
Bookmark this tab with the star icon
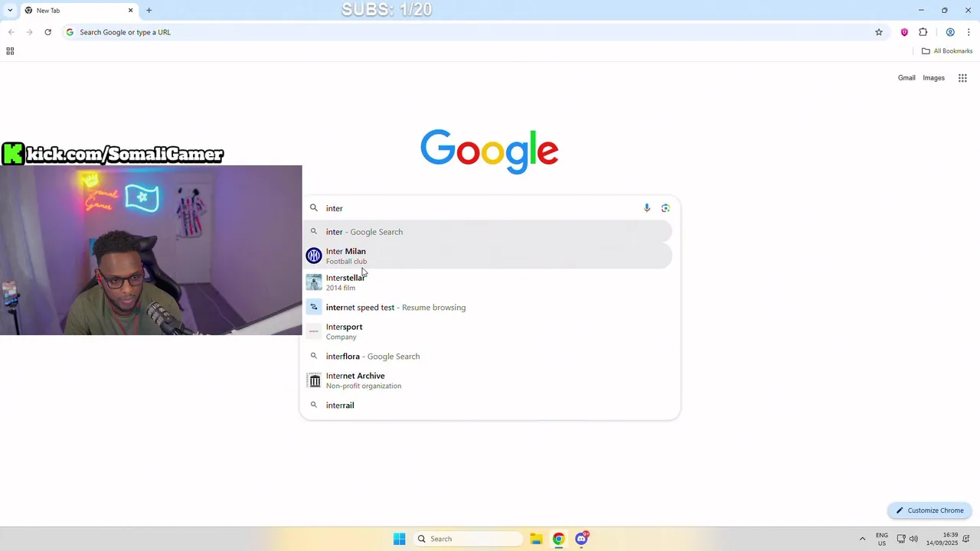coord(879,32)
